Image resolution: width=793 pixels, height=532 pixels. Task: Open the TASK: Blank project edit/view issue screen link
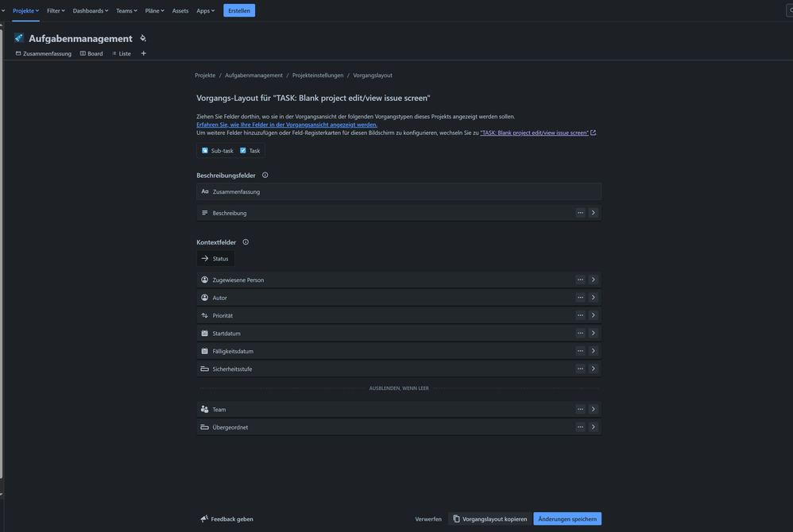click(x=534, y=133)
